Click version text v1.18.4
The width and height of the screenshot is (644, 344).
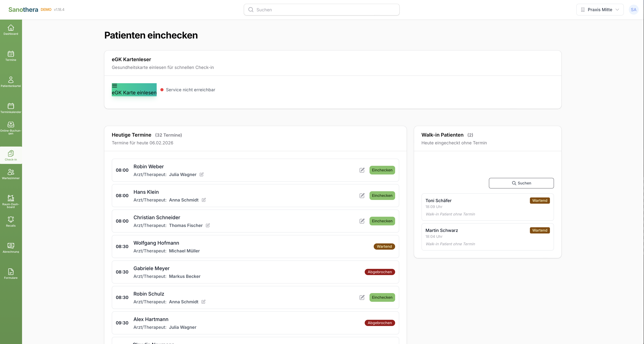tap(59, 9)
